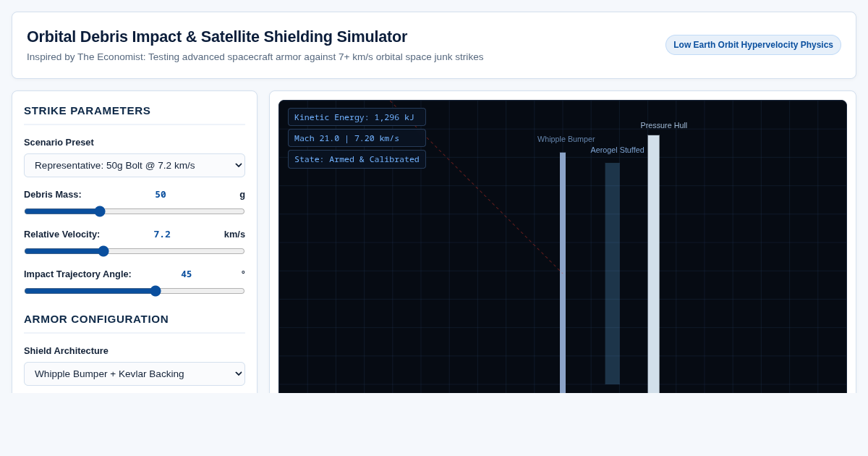Click the Whipple Bumper plate in the simulation
This screenshot has width=868, height=456.
pyautogui.click(x=563, y=272)
